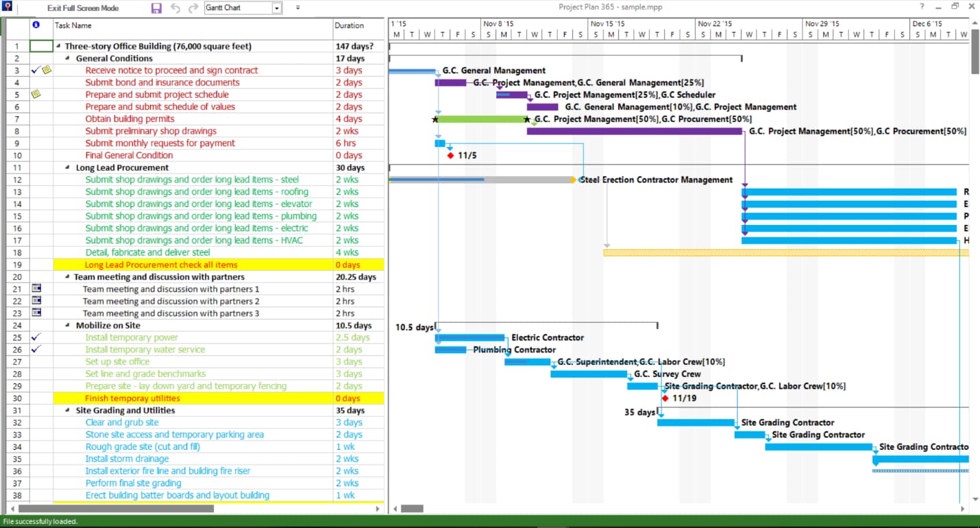Click task list scroll right arrow

click(378, 509)
